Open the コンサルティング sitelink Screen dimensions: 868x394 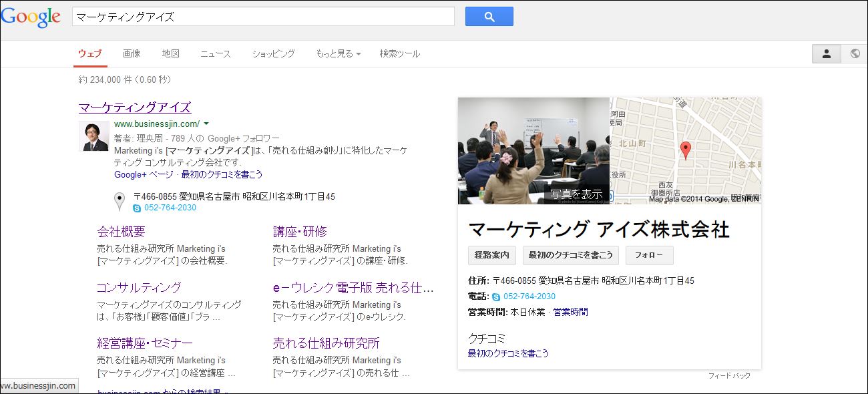139,288
